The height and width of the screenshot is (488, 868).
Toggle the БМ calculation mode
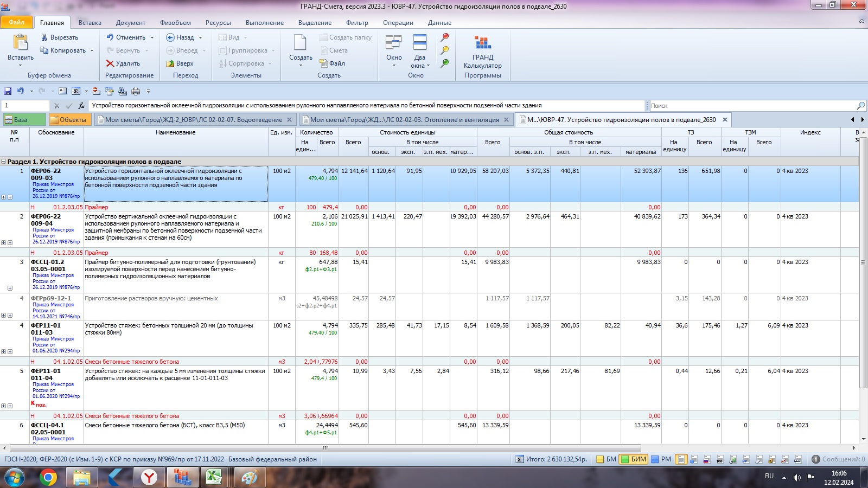pos(606,459)
